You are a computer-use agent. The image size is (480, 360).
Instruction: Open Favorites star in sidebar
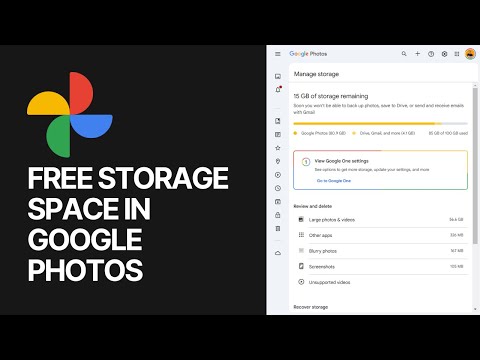tap(278, 148)
